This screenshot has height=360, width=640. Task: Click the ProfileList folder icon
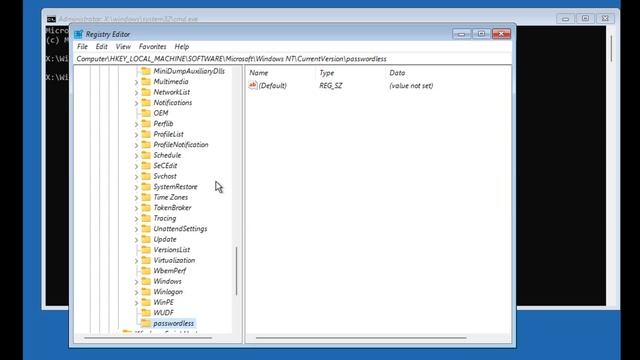[146, 134]
